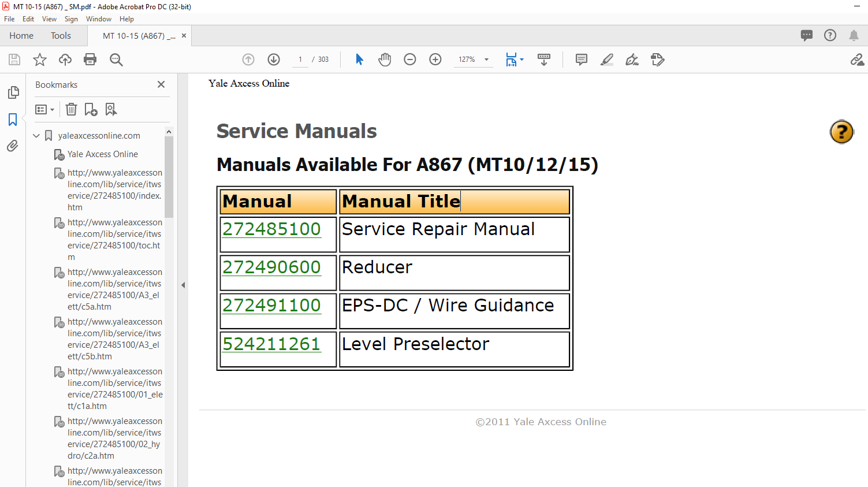Image resolution: width=868 pixels, height=487 pixels.
Task: Open the chat messages icon
Action: (807, 35)
